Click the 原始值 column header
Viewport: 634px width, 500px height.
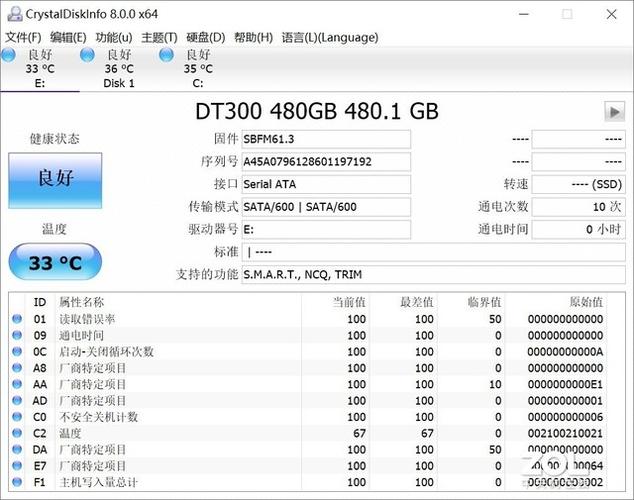[585, 302]
